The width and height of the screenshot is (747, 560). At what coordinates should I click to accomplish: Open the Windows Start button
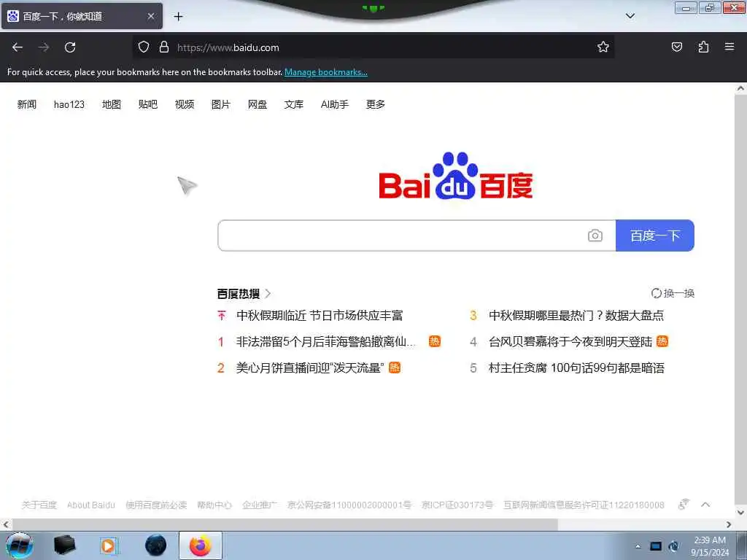[x=19, y=545]
